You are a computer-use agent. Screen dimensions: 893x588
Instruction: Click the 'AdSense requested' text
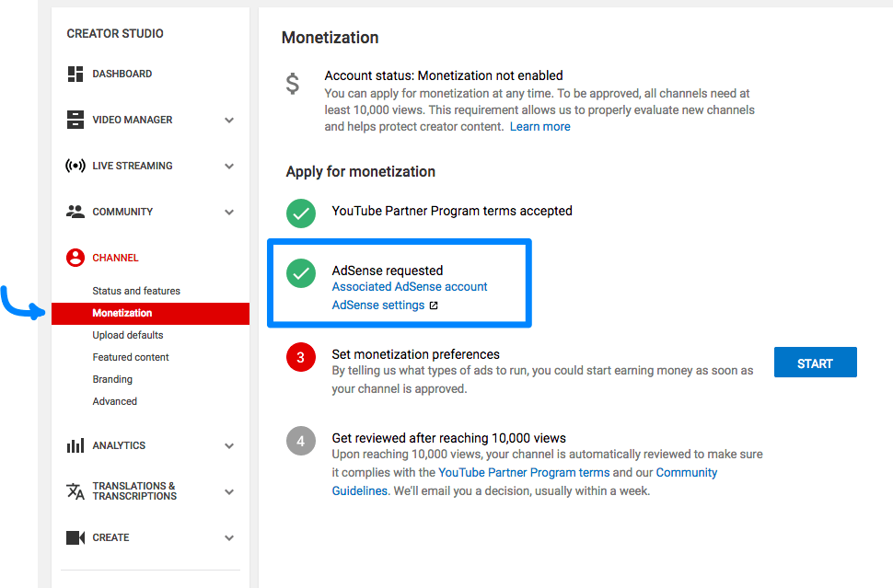[388, 271]
